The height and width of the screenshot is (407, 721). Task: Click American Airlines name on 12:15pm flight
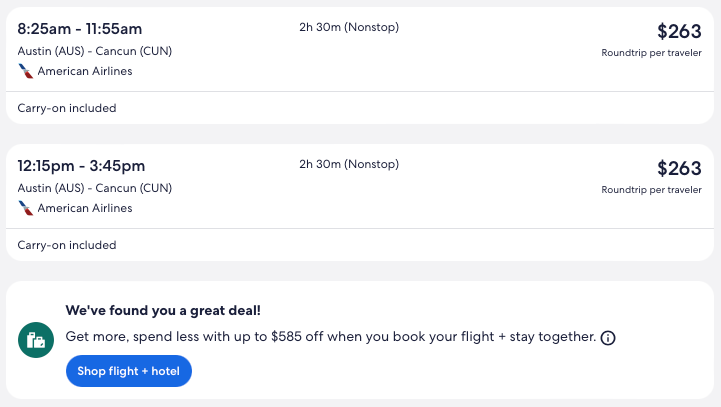85,208
